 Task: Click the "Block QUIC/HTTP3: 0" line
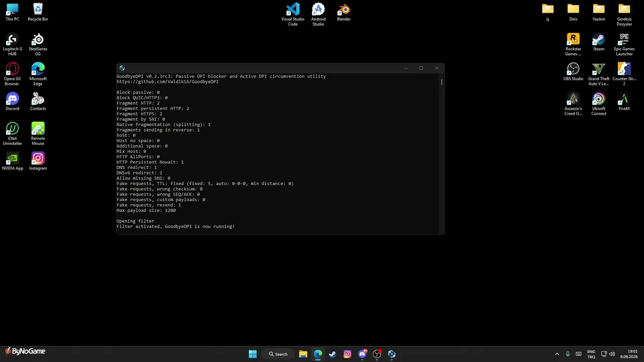[142, 98]
